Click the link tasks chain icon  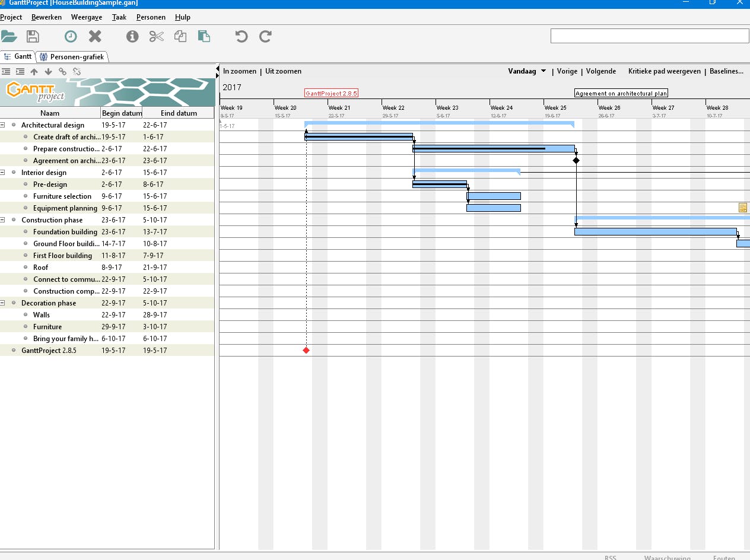coord(63,72)
